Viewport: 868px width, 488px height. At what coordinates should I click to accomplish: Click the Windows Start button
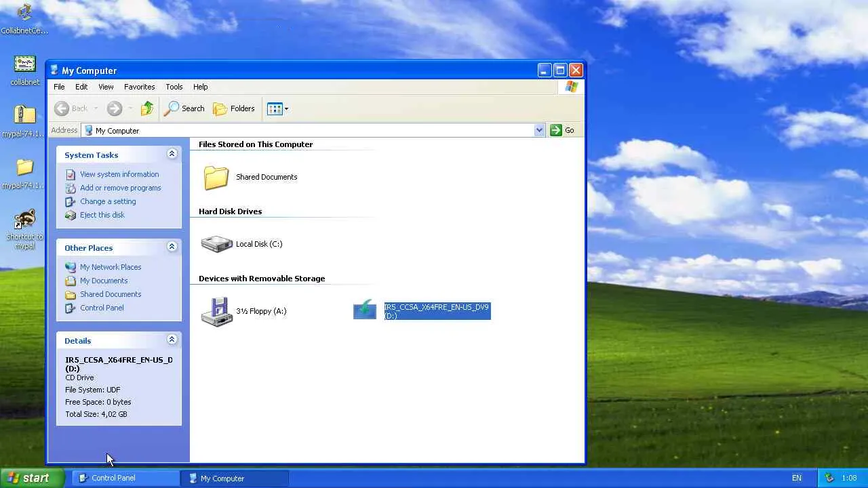click(32, 478)
